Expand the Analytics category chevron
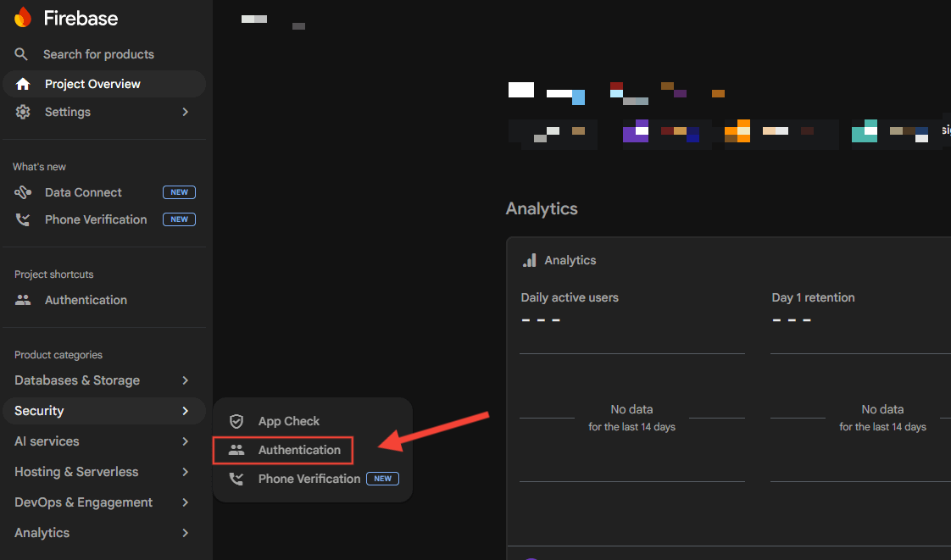 point(186,533)
